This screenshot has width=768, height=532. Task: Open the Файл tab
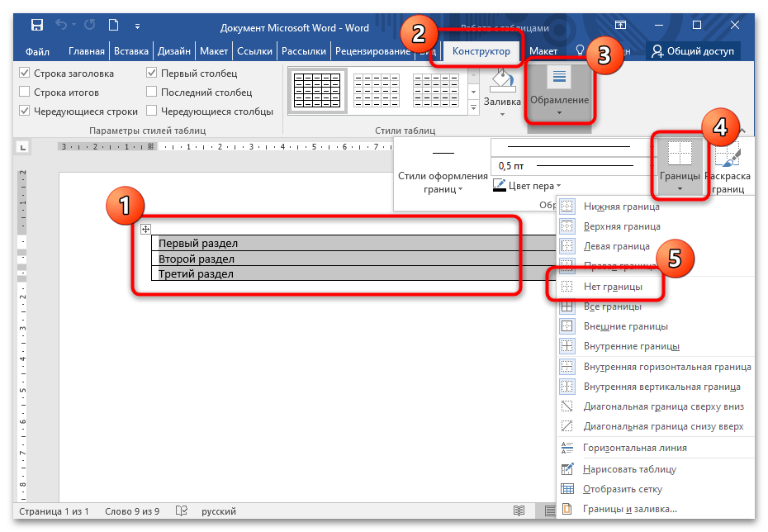(37, 51)
